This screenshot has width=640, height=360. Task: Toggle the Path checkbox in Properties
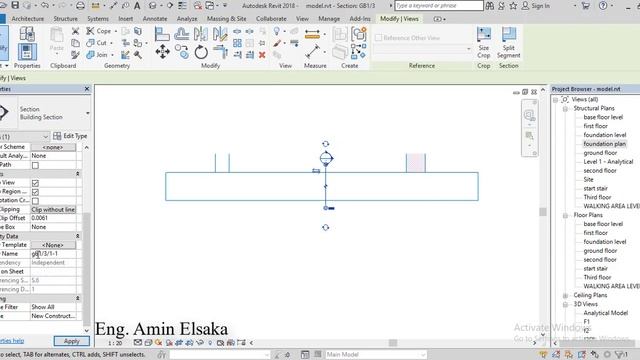[36, 165]
